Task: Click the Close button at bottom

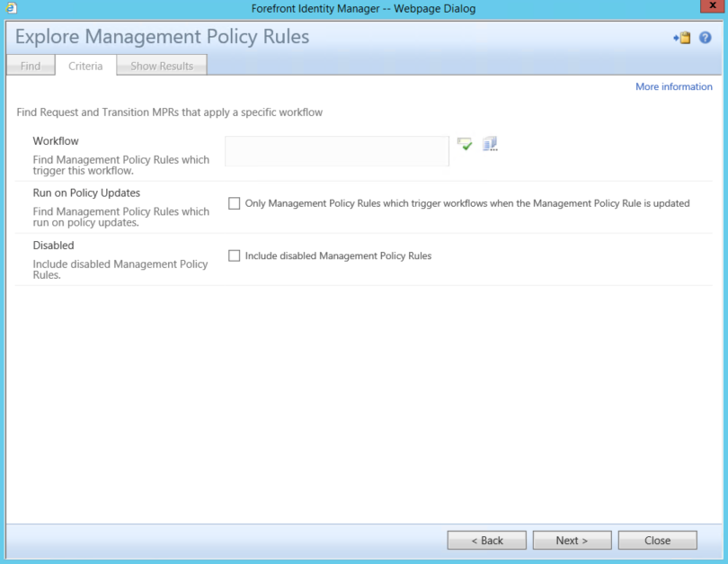Action: (x=657, y=541)
